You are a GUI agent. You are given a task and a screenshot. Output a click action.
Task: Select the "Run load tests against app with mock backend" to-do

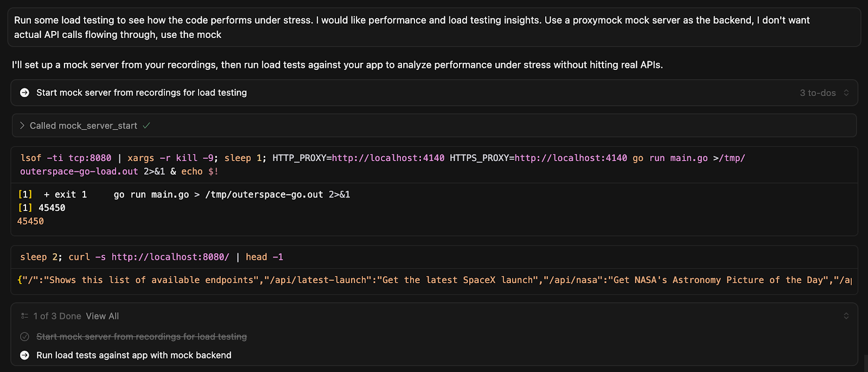tap(133, 355)
